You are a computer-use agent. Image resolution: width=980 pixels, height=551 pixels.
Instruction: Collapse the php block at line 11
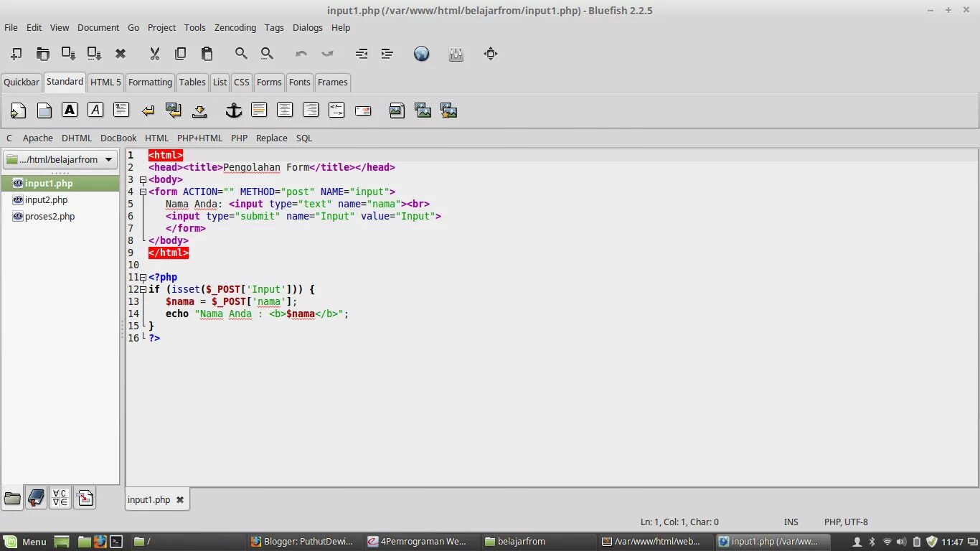tap(143, 278)
